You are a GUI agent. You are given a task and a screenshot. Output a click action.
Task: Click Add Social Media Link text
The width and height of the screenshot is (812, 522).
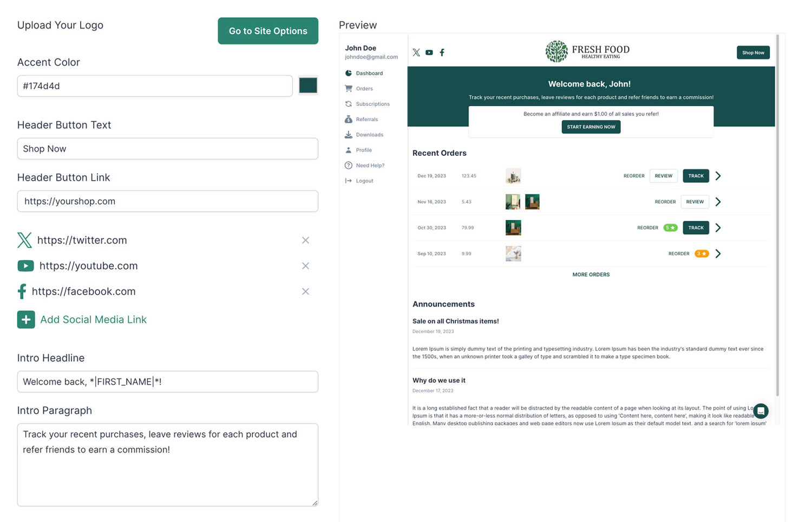click(93, 320)
